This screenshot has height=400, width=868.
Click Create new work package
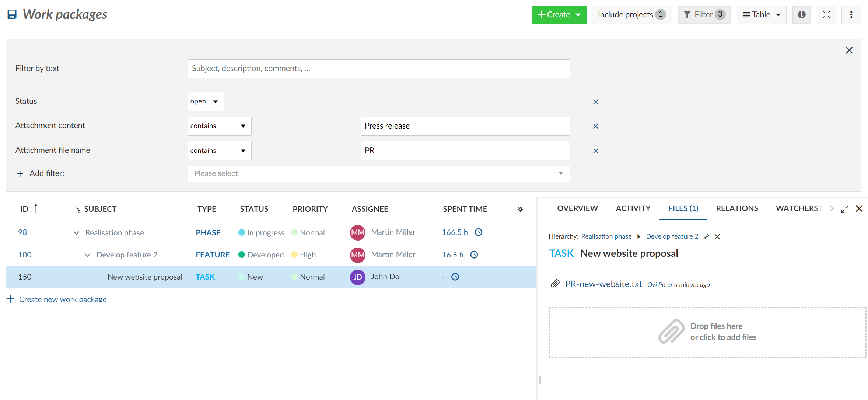pos(62,299)
